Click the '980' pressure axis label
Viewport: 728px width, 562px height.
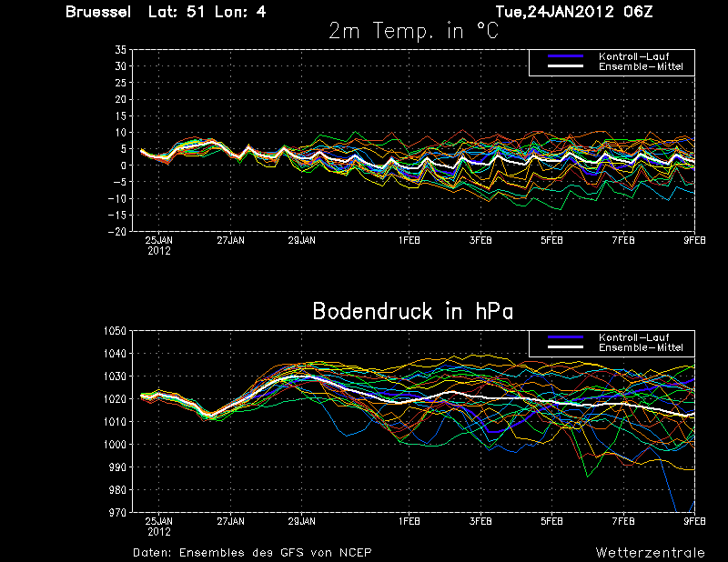click(118, 490)
